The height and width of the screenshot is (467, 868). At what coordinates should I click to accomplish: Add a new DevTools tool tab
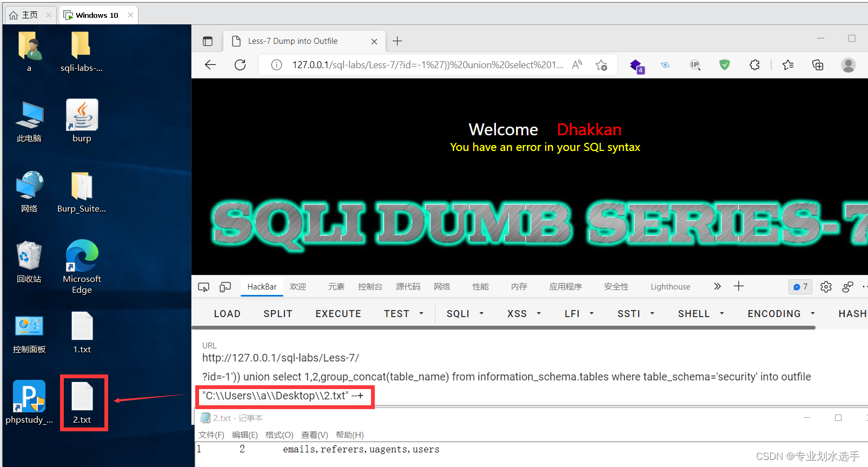click(739, 286)
